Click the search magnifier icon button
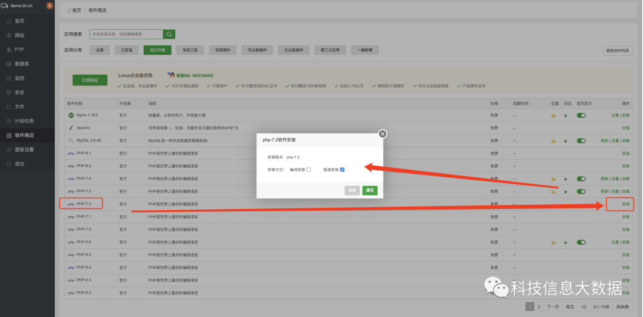Viewport: 644px width, 317px height. click(170, 35)
